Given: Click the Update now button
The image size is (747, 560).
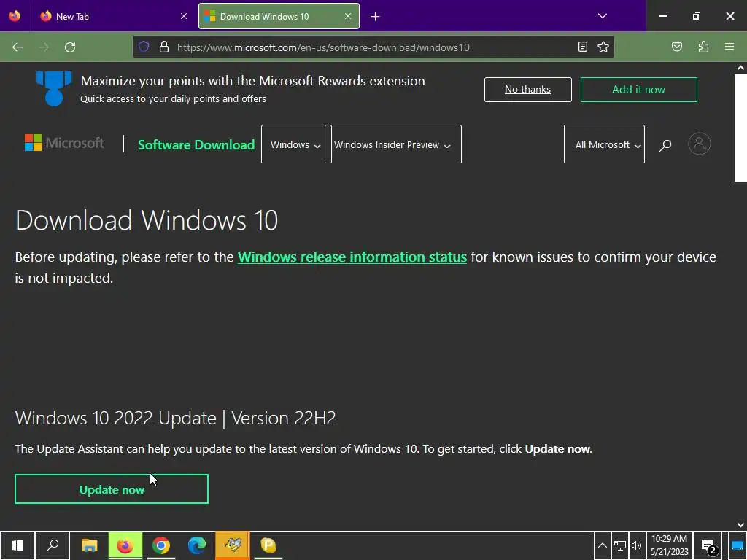Looking at the screenshot, I should click(112, 489).
